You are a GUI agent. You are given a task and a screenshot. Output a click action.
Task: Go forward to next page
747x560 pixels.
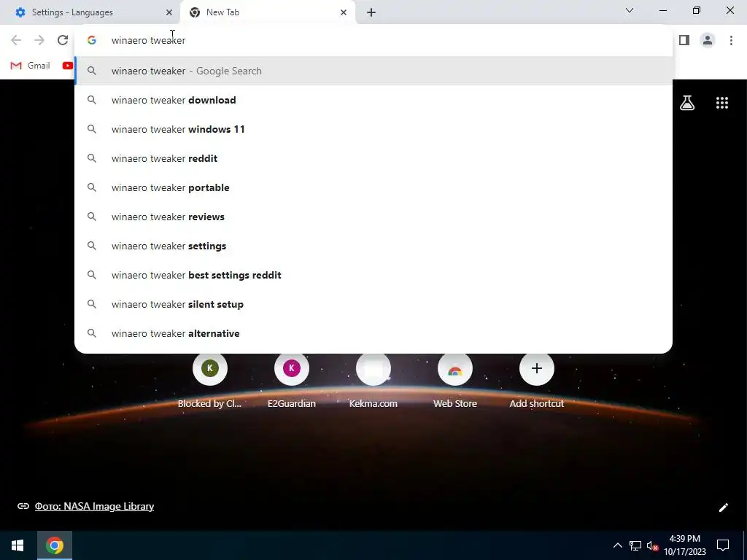pyautogui.click(x=39, y=41)
